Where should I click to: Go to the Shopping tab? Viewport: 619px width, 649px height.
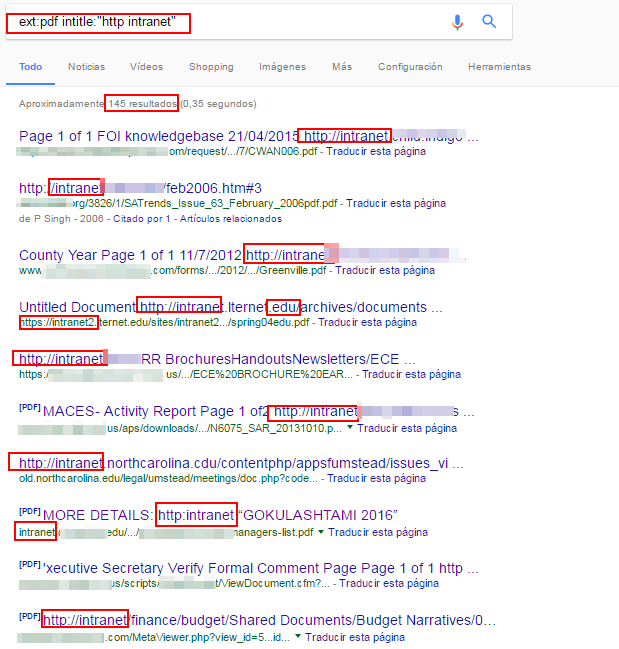211,67
